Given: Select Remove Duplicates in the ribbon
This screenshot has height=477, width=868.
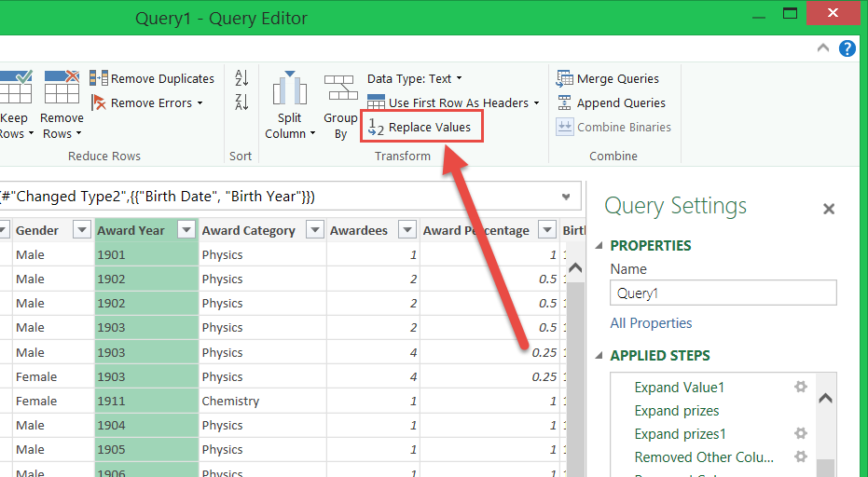Looking at the screenshot, I should click(x=152, y=79).
